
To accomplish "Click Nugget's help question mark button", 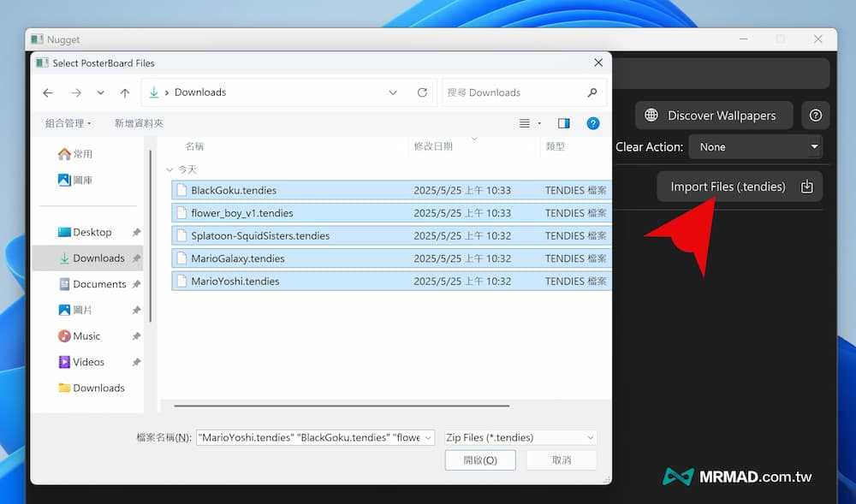I will coord(815,116).
